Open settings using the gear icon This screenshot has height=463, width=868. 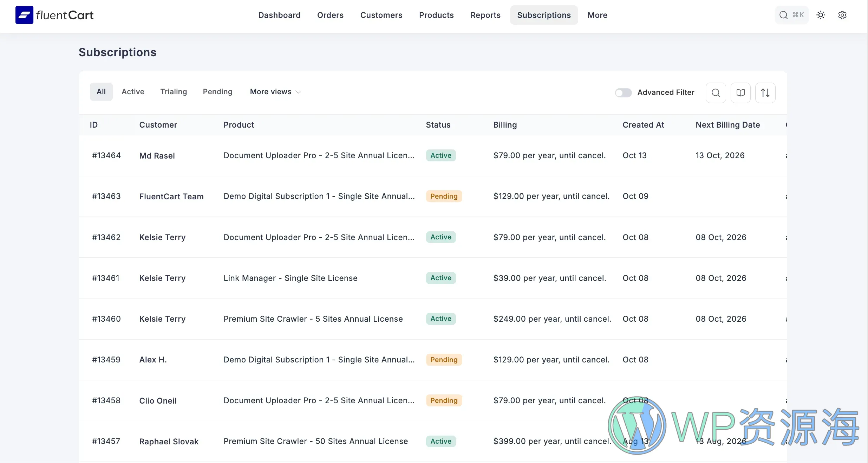(x=843, y=15)
